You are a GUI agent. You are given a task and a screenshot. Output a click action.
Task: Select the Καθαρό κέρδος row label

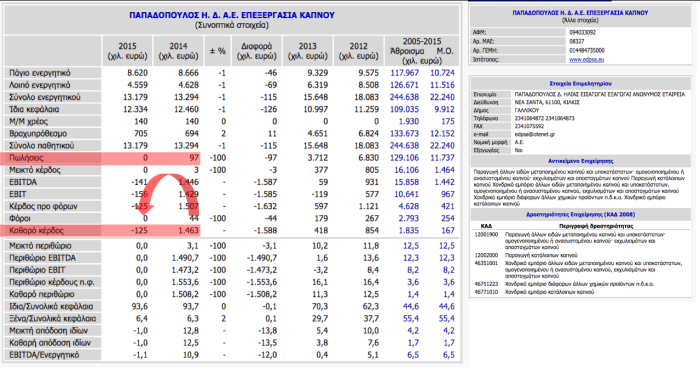pos(37,230)
